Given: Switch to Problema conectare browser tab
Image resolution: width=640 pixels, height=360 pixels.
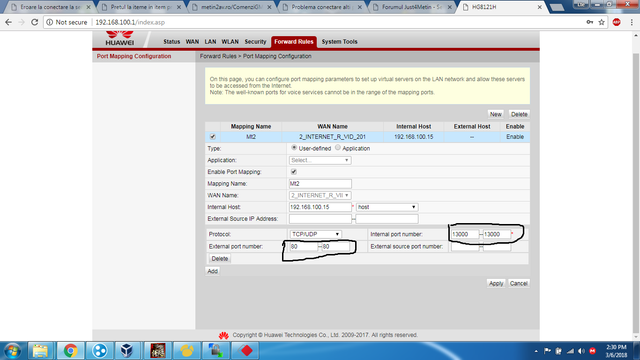Looking at the screenshot, I should (x=321, y=7).
